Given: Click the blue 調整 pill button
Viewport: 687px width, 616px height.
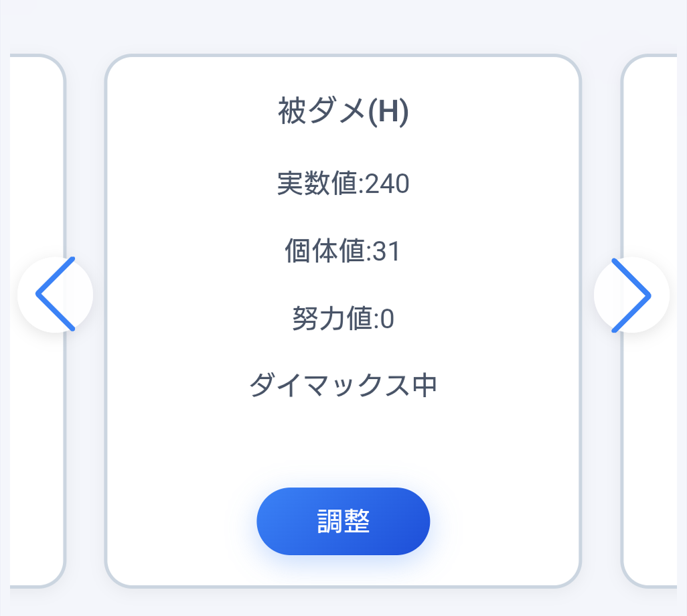Looking at the screenshot, I should [343, 521].
